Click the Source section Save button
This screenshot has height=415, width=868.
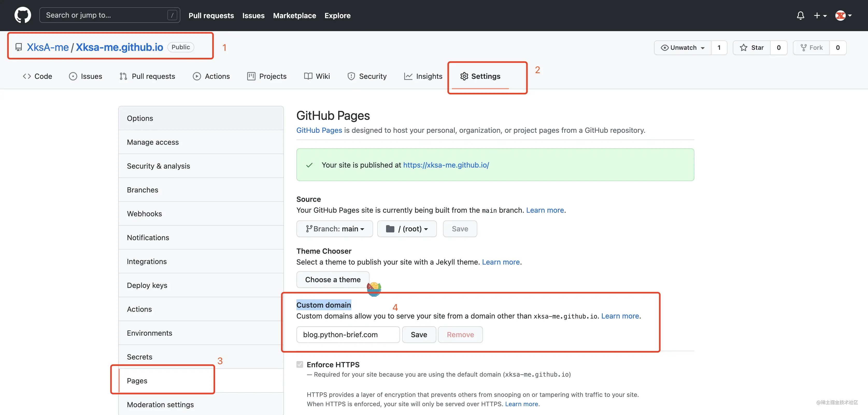460,229
